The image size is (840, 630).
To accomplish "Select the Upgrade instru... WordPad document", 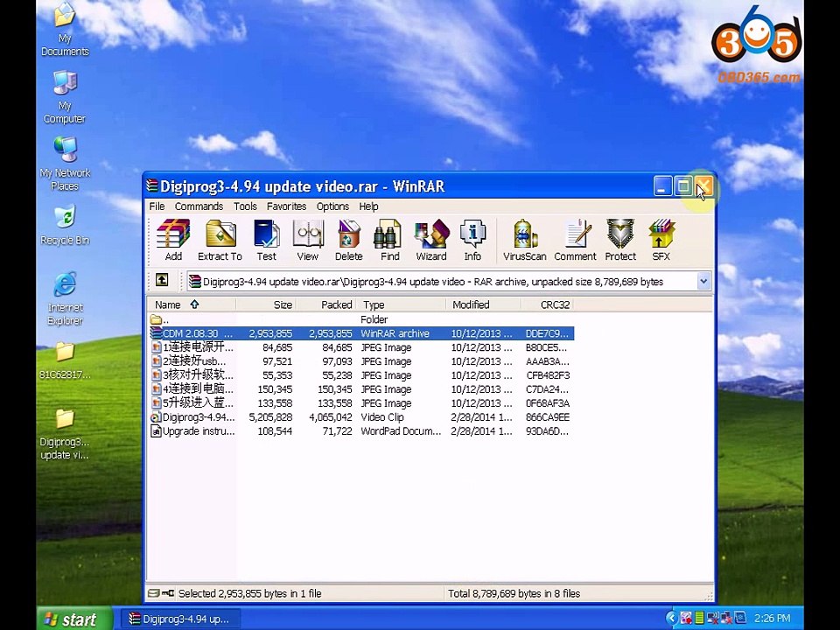I will 361,430.
